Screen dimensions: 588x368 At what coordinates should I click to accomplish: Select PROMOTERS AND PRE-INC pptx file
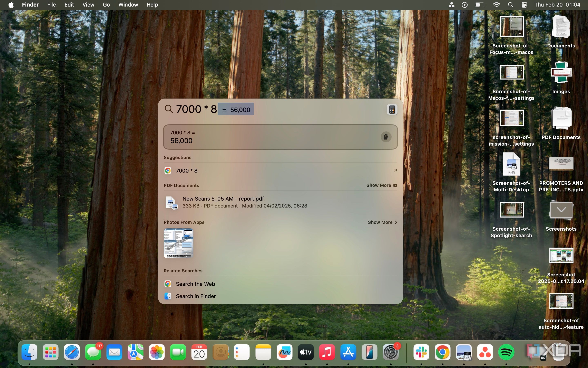(x=561, y=164)
